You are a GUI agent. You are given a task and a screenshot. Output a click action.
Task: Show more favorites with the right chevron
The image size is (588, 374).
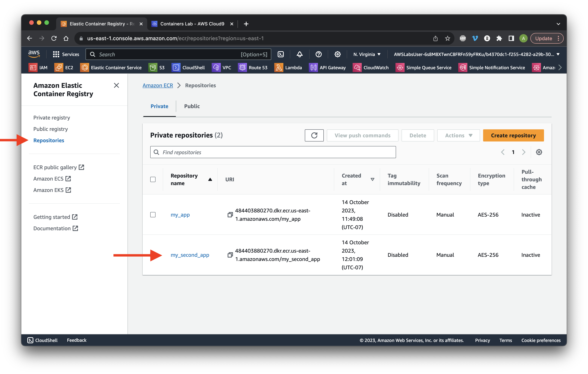560,68
